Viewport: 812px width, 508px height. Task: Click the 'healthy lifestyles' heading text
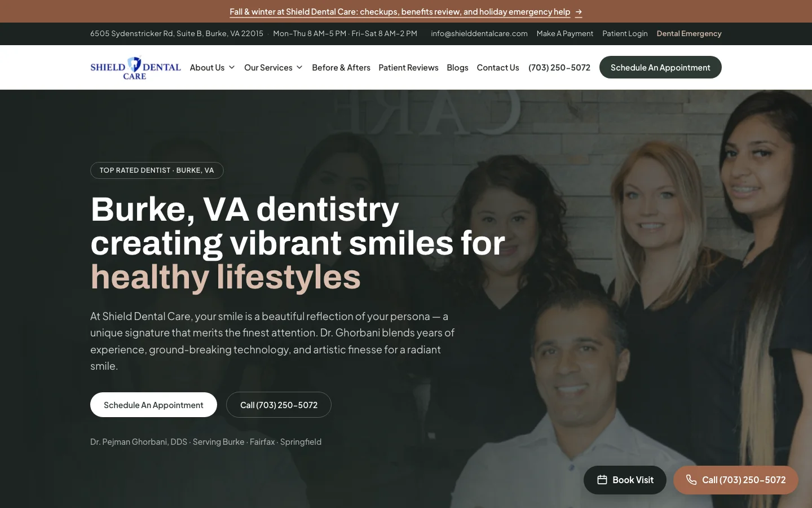[x=226, y=277]
